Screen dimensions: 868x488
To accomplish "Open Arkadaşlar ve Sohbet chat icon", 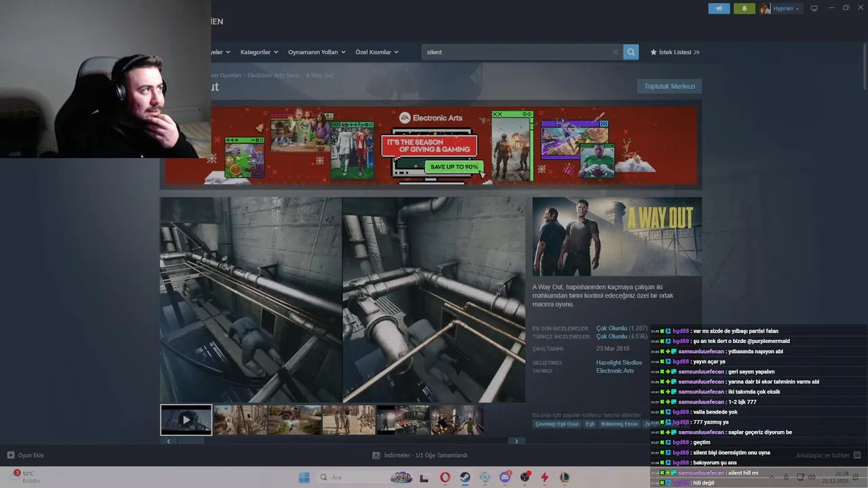I will tap(857, 455).
